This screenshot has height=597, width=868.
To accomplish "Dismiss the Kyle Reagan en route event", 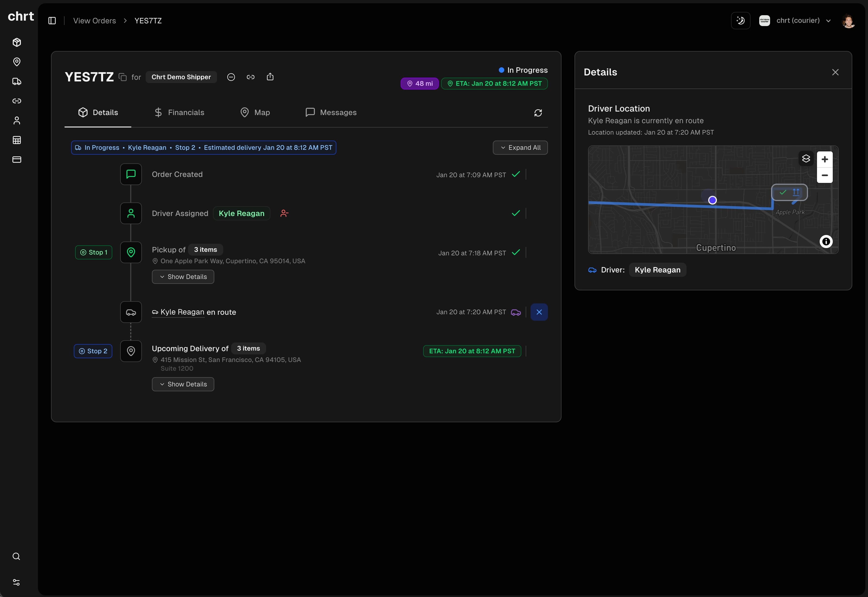I will pos(539,312).
